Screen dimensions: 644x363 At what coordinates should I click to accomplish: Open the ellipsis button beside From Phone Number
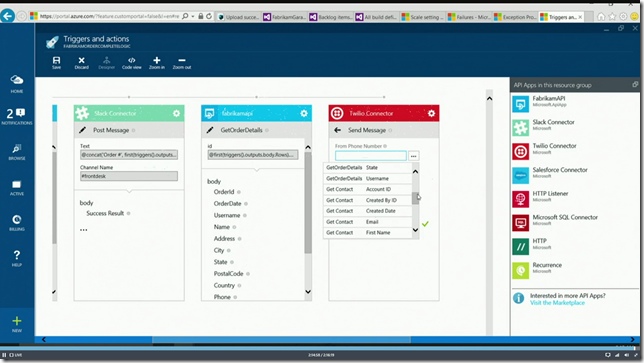pos(414,156)
